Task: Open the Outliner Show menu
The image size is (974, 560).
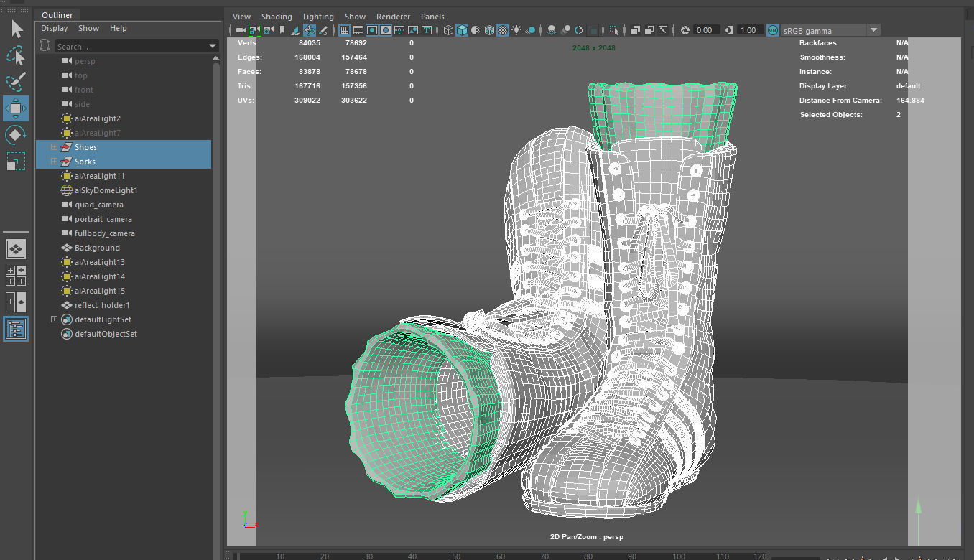Action: click(89, 28)
